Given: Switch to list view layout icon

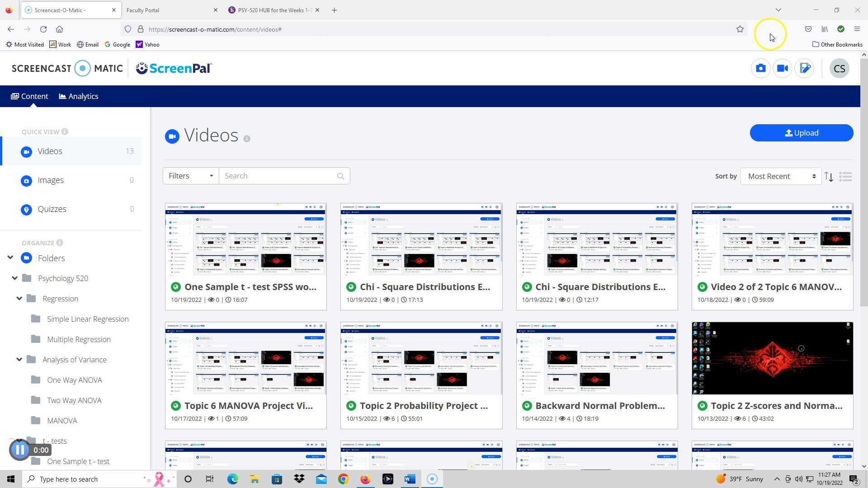Looking at the screenshot, I should pos(845,177).
